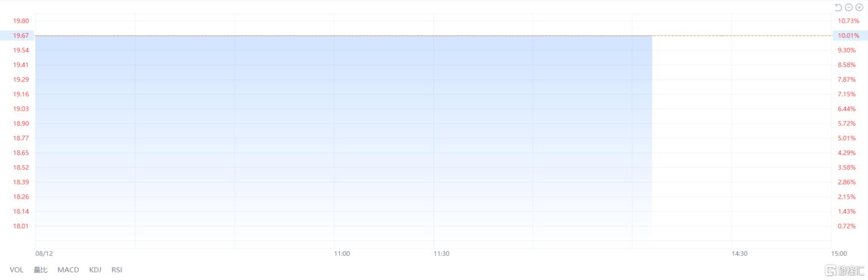Click the 5.72% percent axis label

point(847,124)
